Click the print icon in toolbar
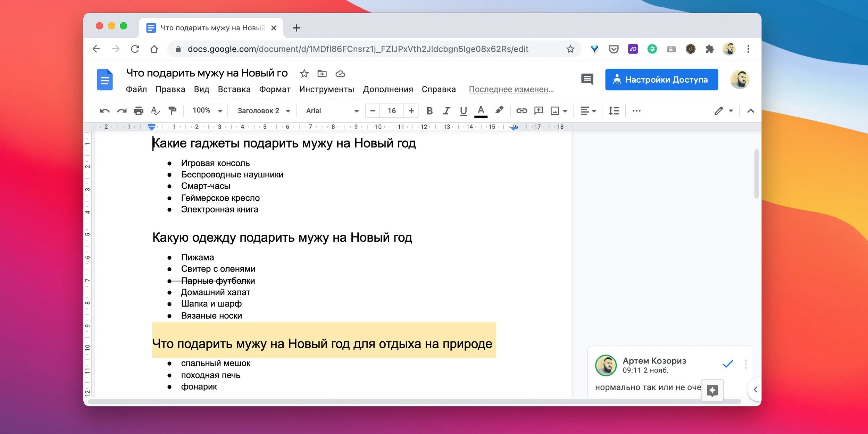This screenshot has width=868, height=434. pos(138,111)
